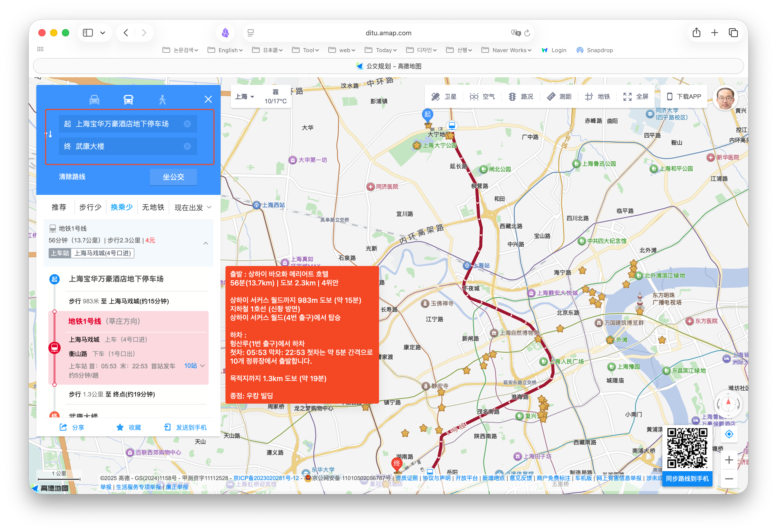Click the map locate-me icon
The height and width of the screenshot is (532, 777).
729,434
